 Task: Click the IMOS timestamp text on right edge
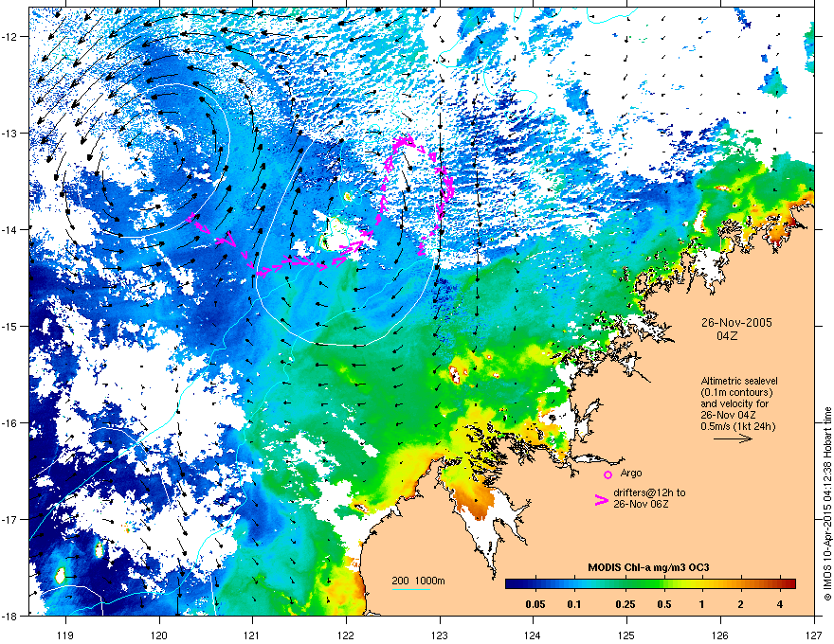point(827,504)
